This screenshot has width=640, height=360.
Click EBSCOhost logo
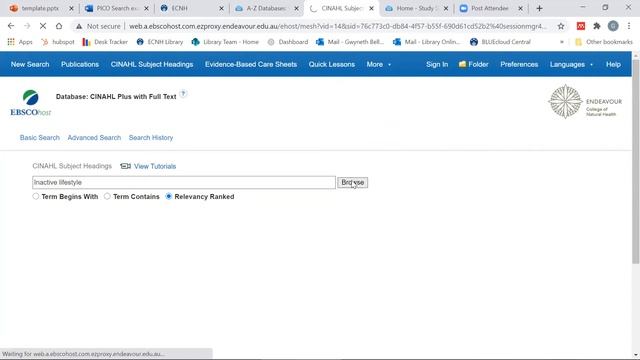31,103
